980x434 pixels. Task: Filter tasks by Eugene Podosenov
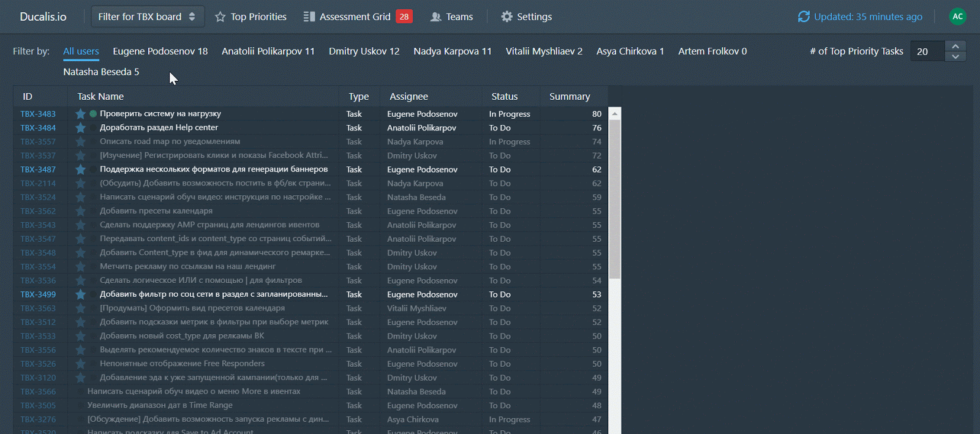pos(160,51)
